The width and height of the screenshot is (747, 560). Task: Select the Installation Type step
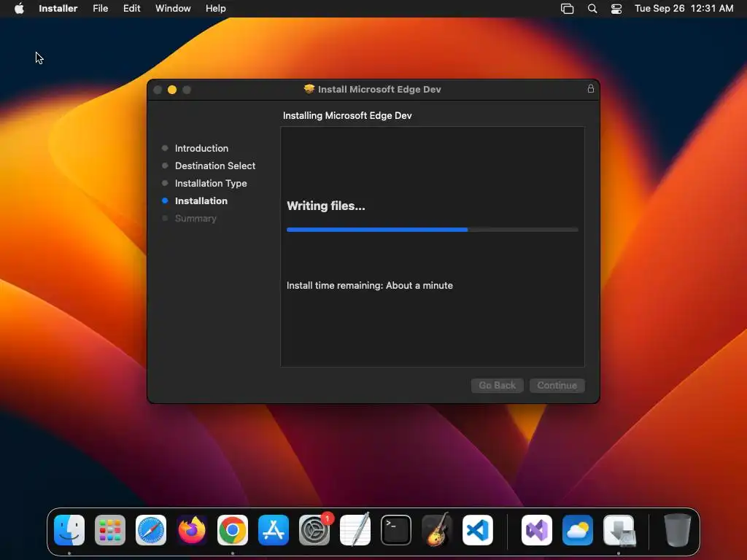pyautogui.click(x=211, y=183)
